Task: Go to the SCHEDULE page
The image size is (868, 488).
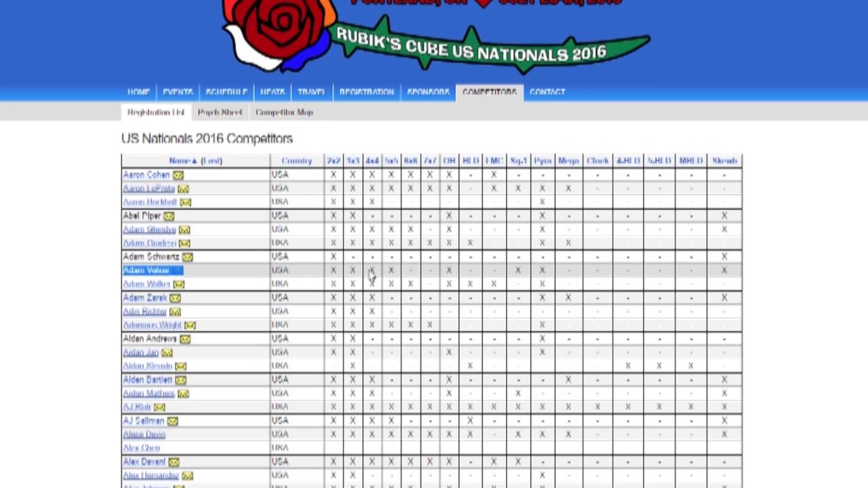Action: click(x=226, y=92)
